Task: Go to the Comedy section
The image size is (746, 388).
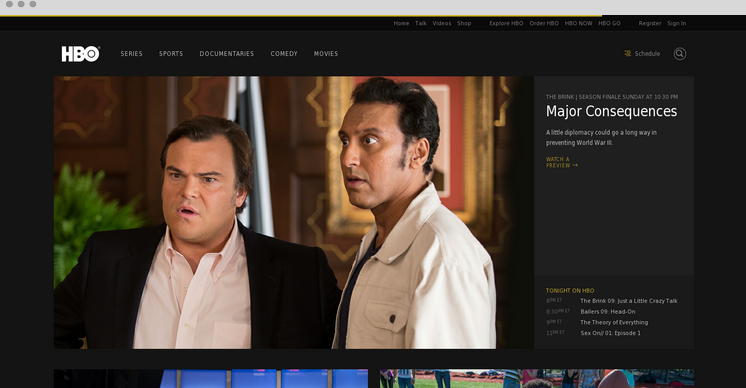Action: [284, 54]
